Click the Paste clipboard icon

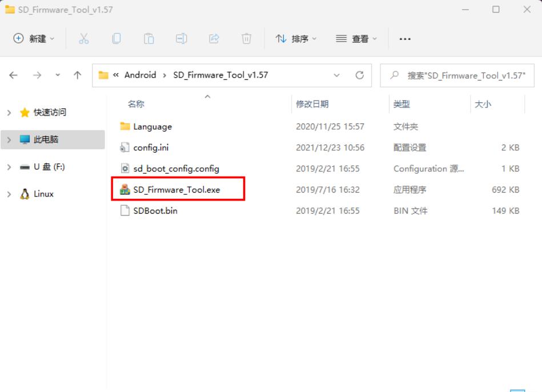click(x=149, y=39)
